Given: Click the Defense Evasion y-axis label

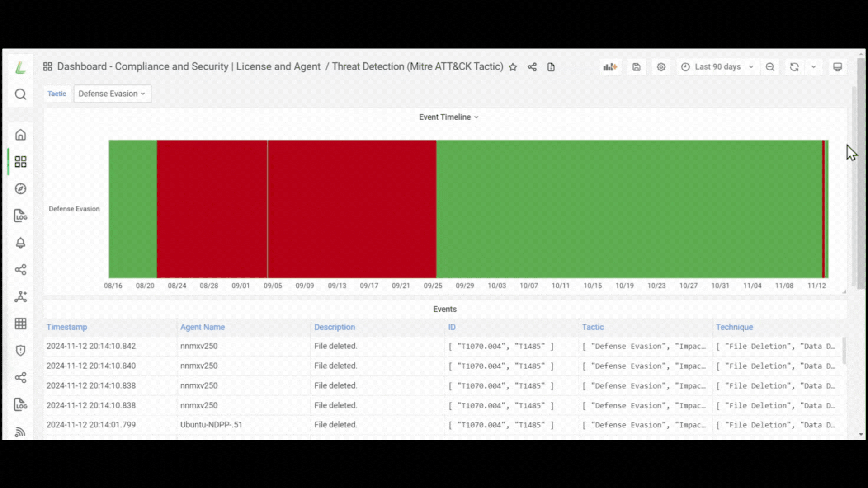Looking at the screenshot, I should pyautogui.click(x=74, y=209).
